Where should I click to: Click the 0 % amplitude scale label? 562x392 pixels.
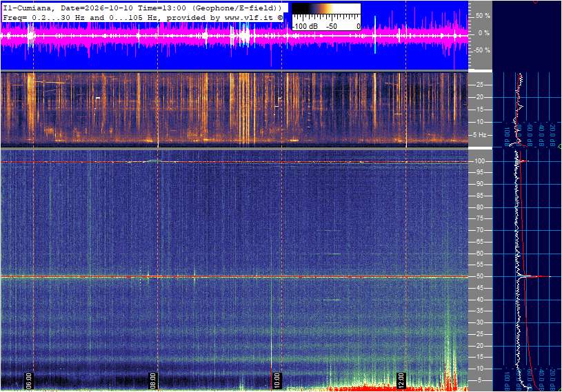point(483,33)
